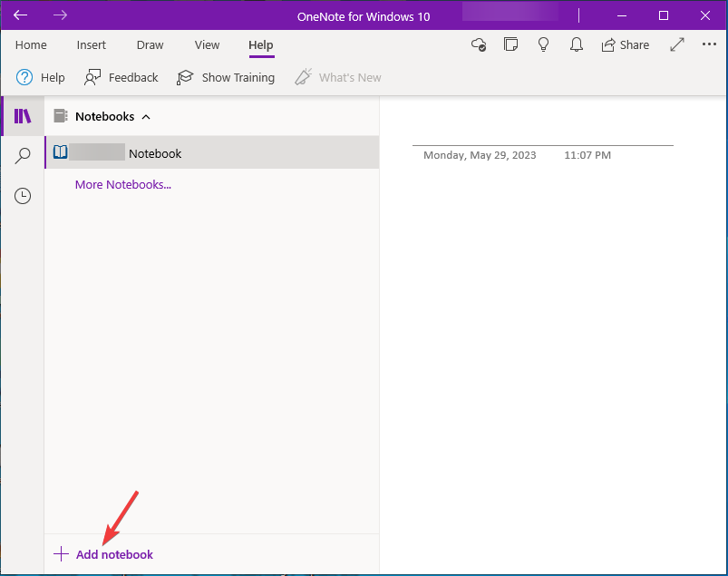Share this notebook
Image resolution: width=728 pixels, height=576 pixels.
tap(626, 44)
